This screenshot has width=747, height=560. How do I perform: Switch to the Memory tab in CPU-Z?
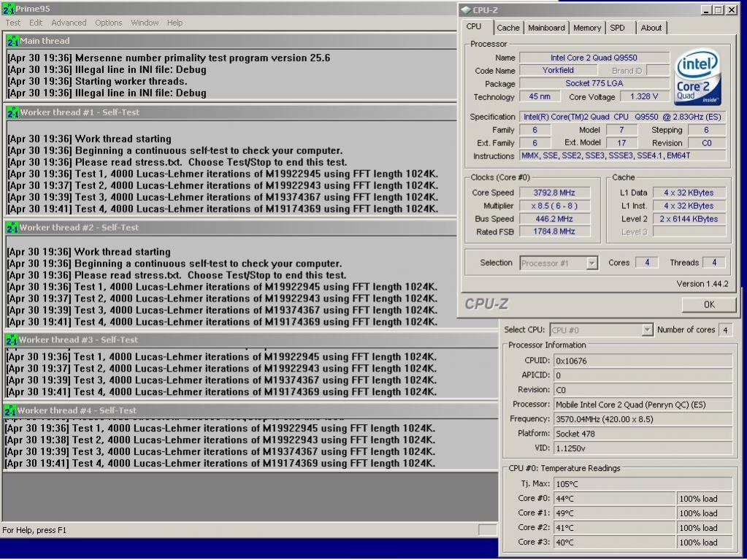pyautogui.click(x=587, y=28)
